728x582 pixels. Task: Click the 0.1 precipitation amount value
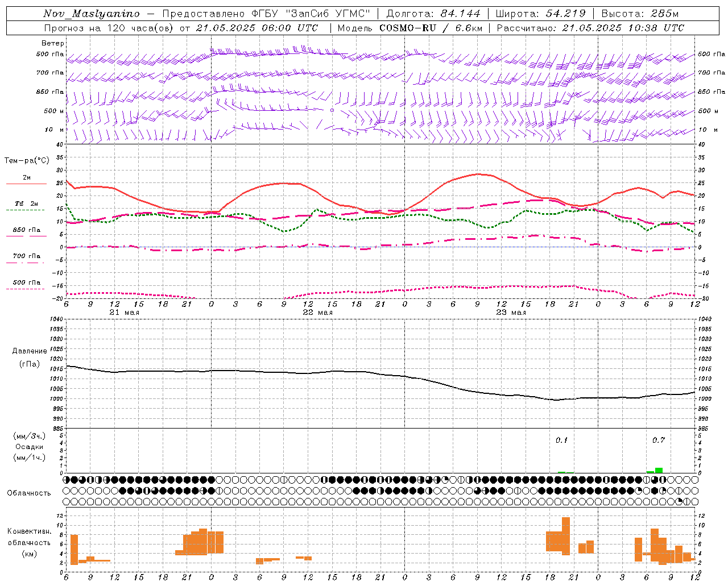point(561,440)
